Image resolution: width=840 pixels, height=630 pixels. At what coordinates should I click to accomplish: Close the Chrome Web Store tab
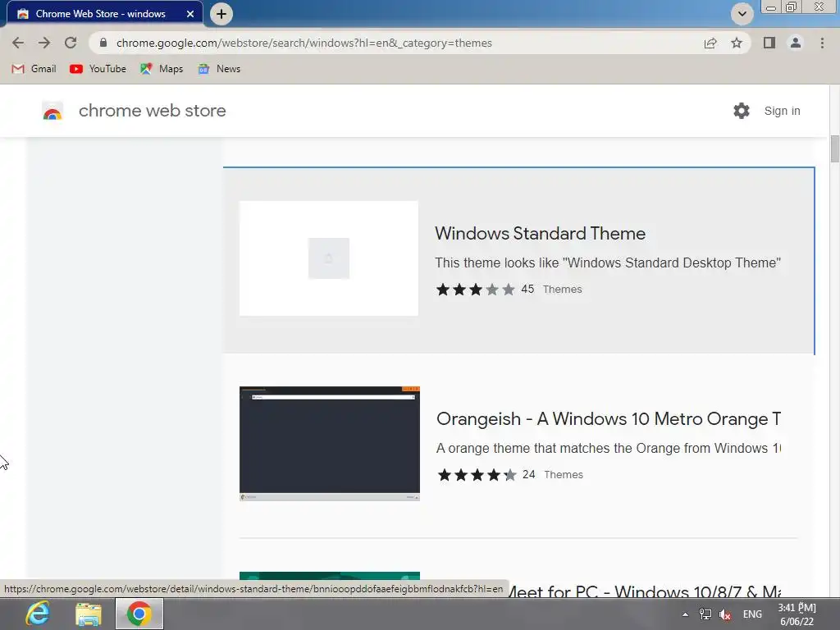[x=190, y=14]
